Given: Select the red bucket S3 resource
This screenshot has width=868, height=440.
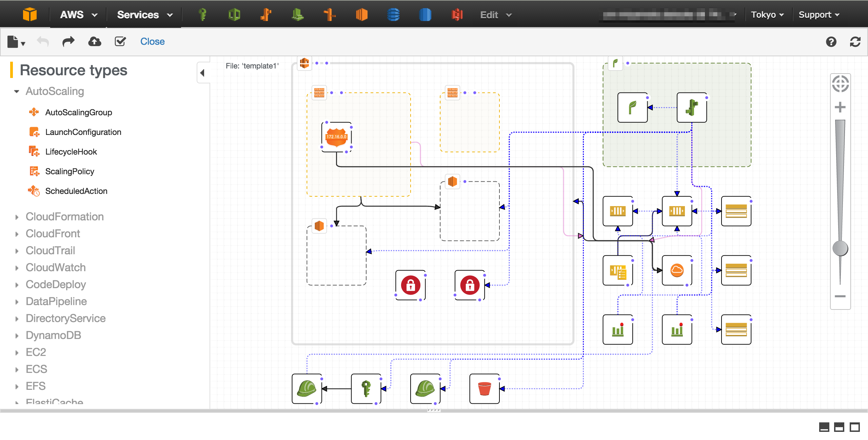Looking at the screenshot, I should pos(485,389).
